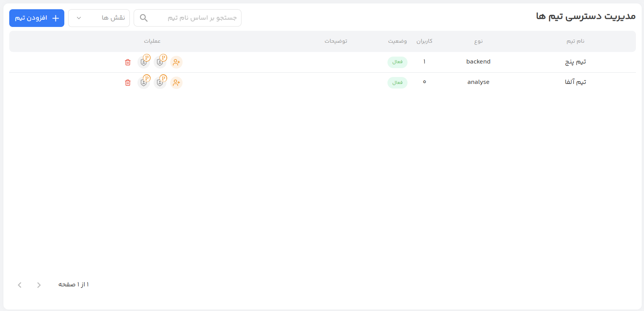Click the افزودن تیم button
This screenshot has width=644, height=311.
(37, 18)
